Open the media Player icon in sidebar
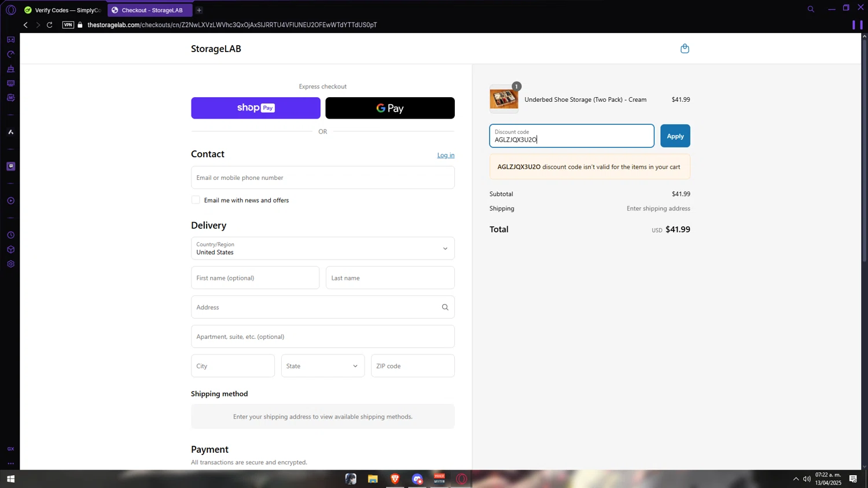 pyautogui.click(x=10, y=201)
